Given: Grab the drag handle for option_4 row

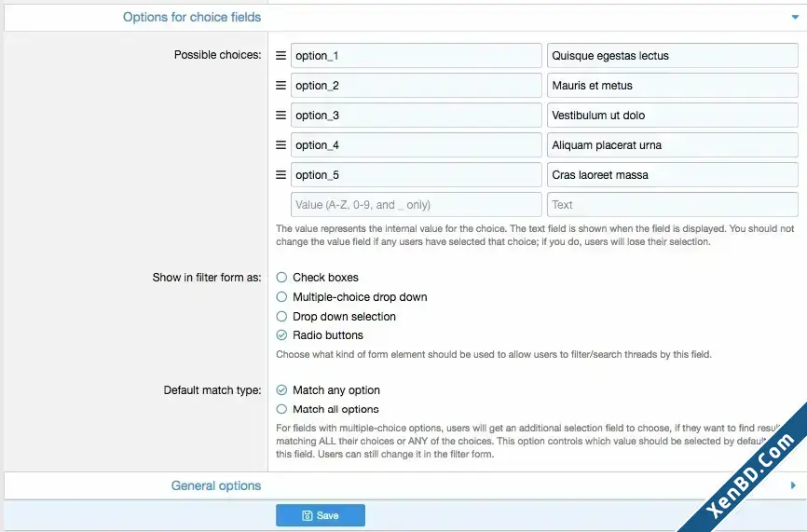Looking at the screenshot, I should (280, 145).
